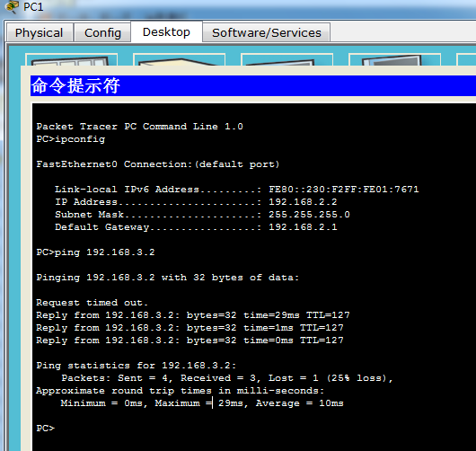Click the 'FastEthernet0 Connection' line
Image resolution: width=476 pixels, height=451 pixels.
click(x=157, y=164)
